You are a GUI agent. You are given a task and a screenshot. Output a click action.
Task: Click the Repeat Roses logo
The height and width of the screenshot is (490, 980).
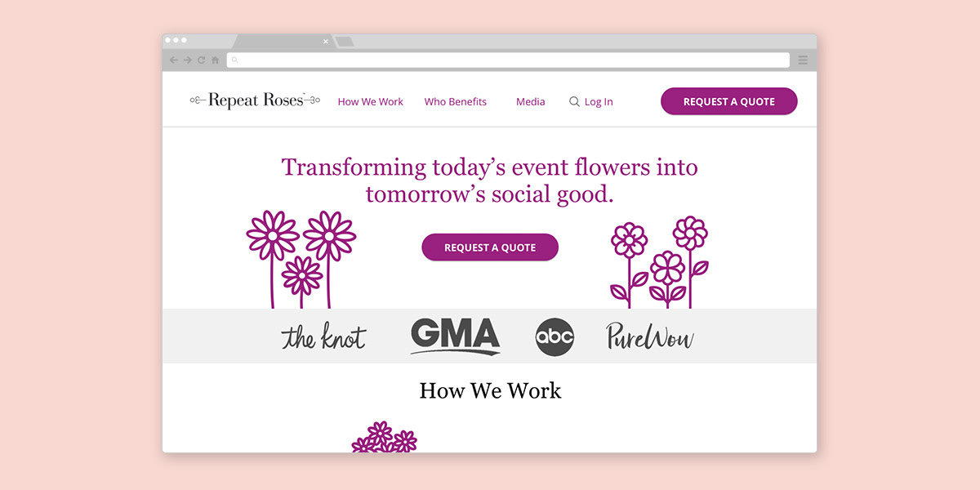pos(255,100)
